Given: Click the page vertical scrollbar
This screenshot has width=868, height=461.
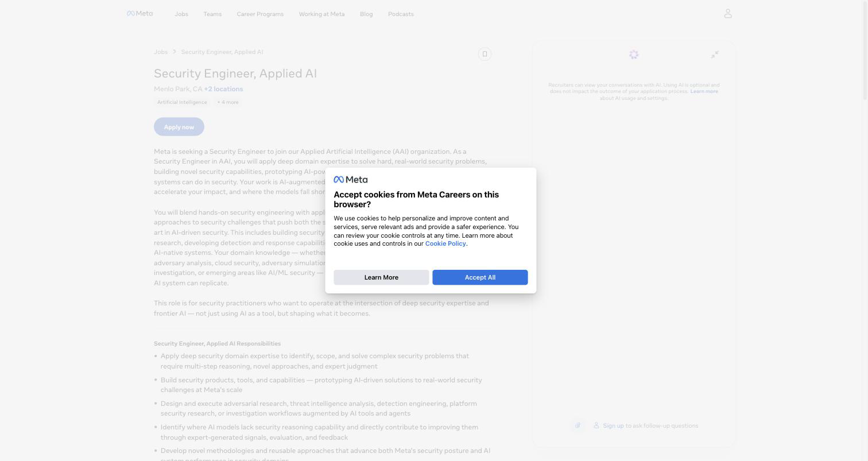Looking at the screenshot, I should pos(865,52).
